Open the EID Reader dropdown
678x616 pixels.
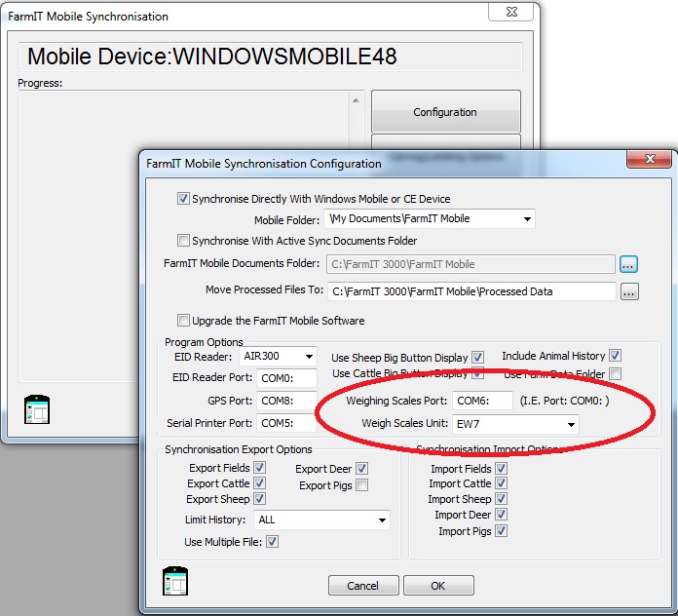[309, 357]
